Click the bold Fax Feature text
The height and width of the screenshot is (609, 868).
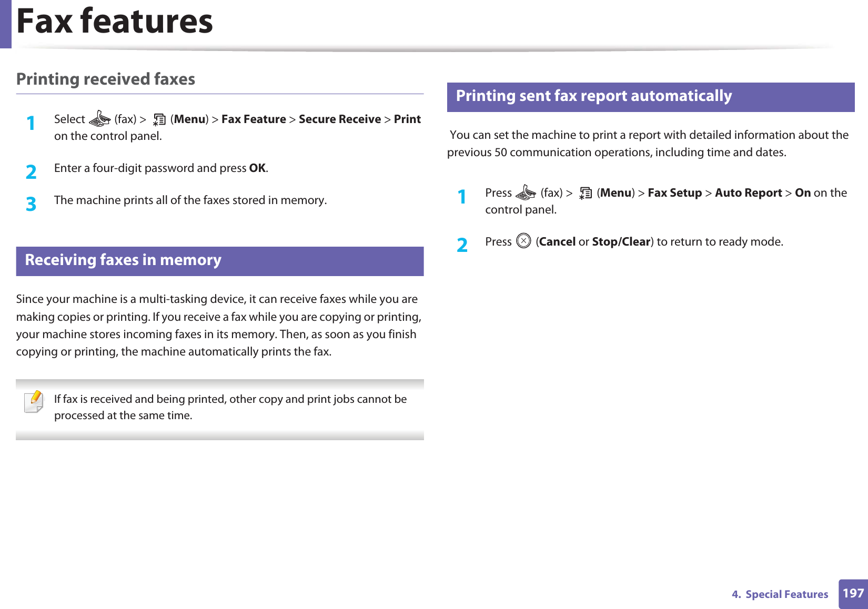(254, 119)
